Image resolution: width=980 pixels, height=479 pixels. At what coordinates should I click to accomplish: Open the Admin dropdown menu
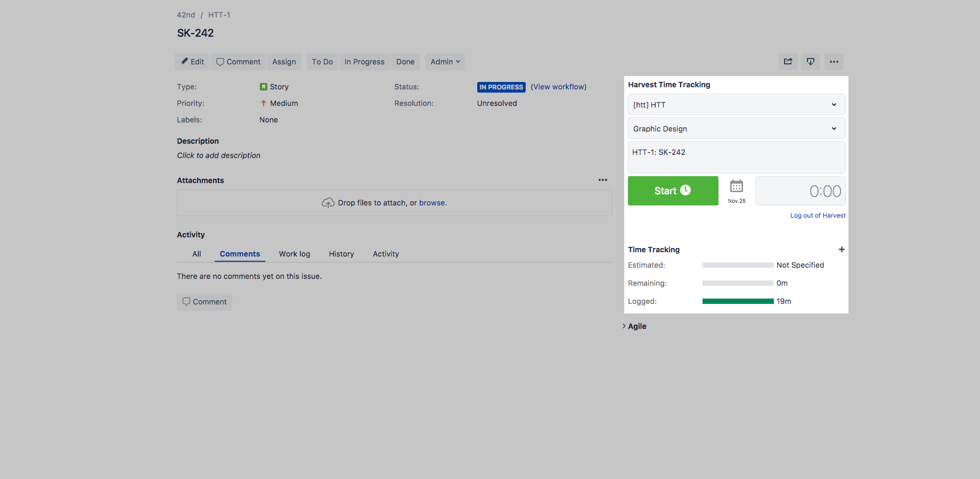(x=444, y=61)
